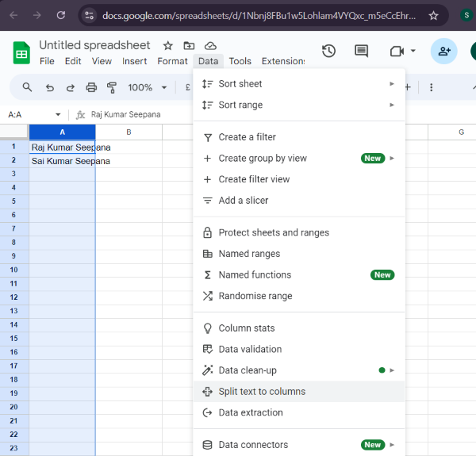Select the paint format roller icon
This screenshot has height=456, width=476.
tap(112, 87)
